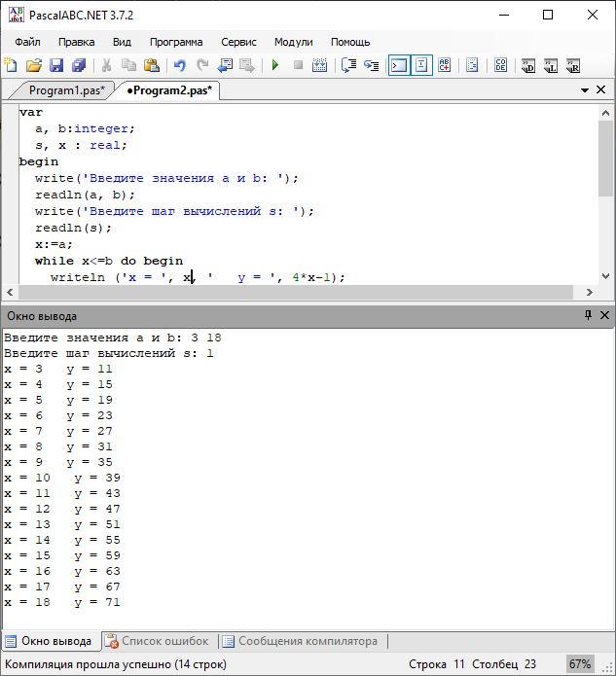
Task: Click the 'x:=a;' code line
Action: point(54,244)
